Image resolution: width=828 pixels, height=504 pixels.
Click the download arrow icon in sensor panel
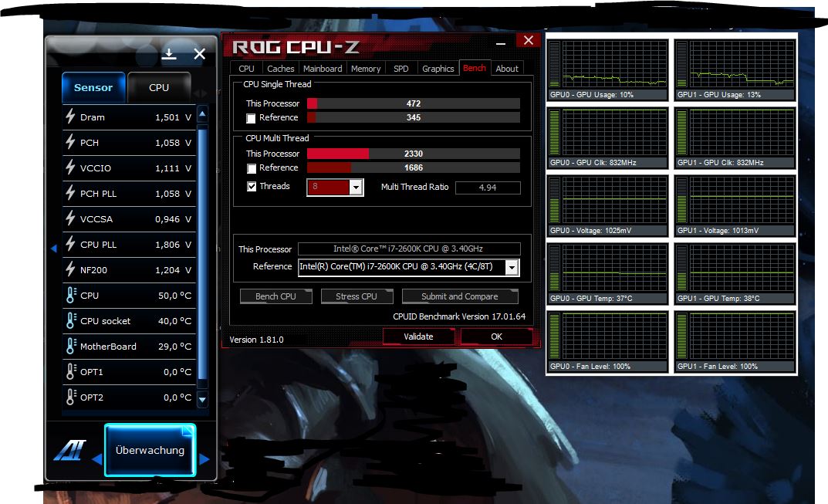point(169,53)
